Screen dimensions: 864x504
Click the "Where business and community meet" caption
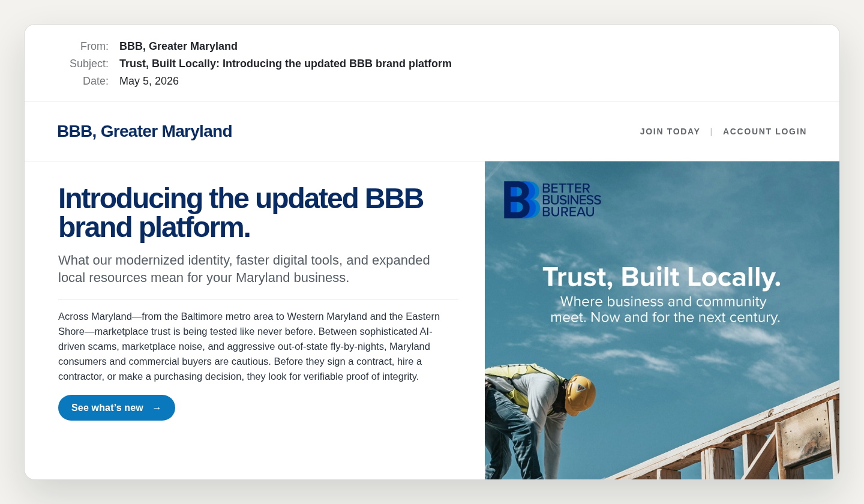click(x=665, y=310)
